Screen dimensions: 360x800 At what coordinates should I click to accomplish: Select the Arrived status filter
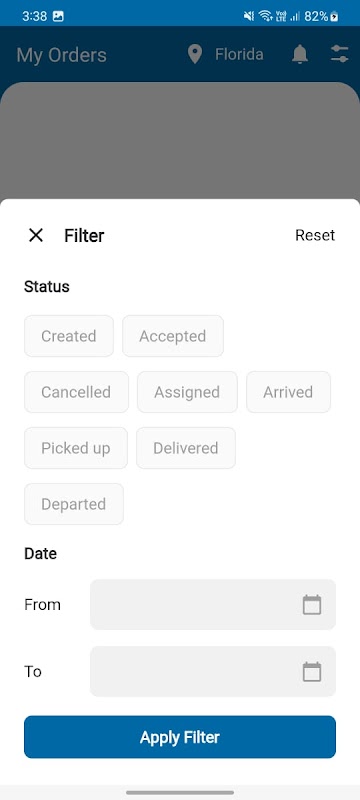point(288,392)
